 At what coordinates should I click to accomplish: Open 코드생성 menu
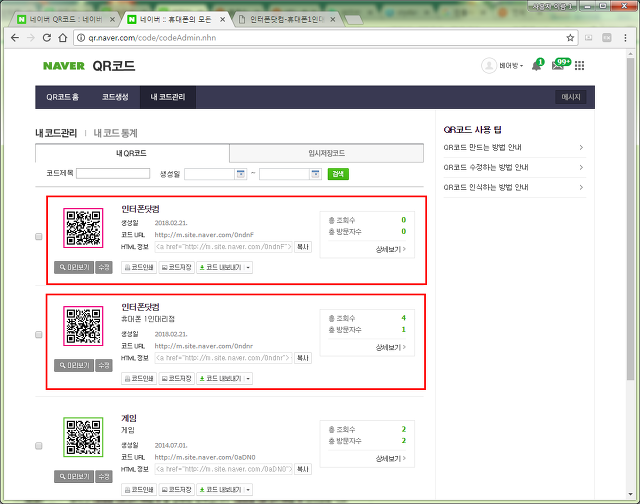coord(115,97)
